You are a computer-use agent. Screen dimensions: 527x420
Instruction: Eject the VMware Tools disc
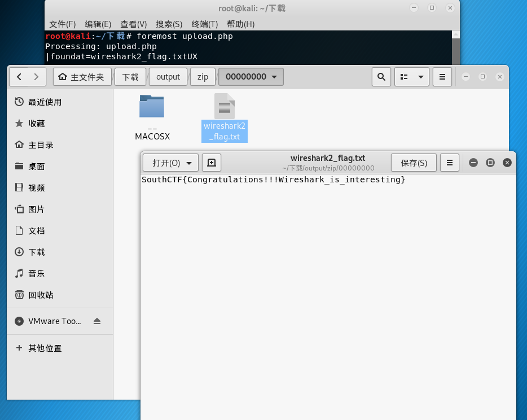pyautogui.click(x=96, y=321)
